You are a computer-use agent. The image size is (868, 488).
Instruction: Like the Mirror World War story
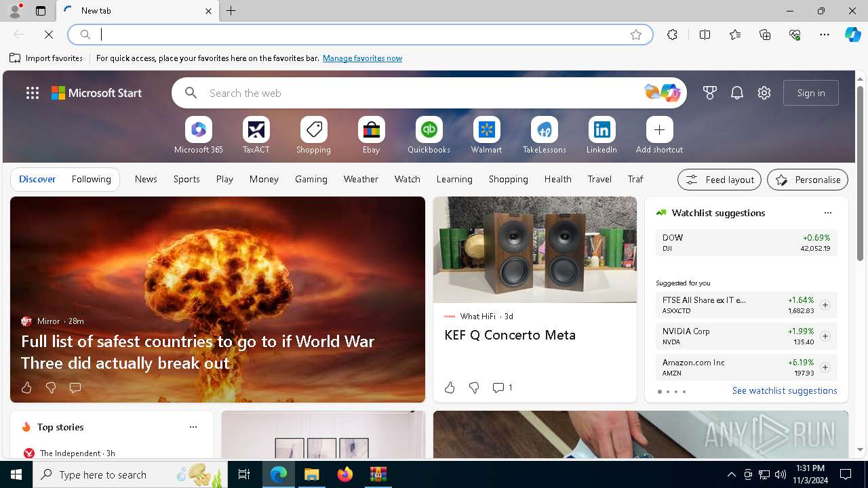click(x=26, y=388)
